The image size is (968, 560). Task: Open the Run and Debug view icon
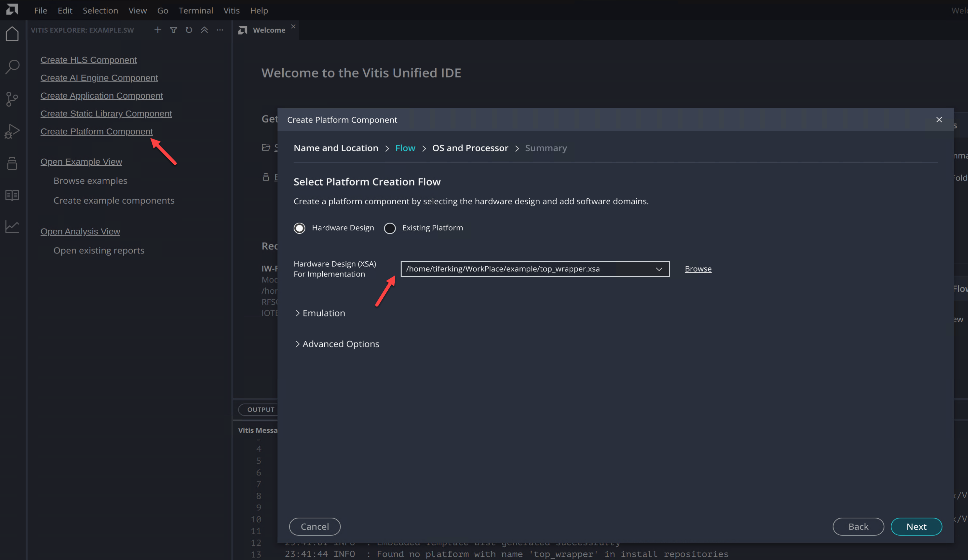pos(12,131)
